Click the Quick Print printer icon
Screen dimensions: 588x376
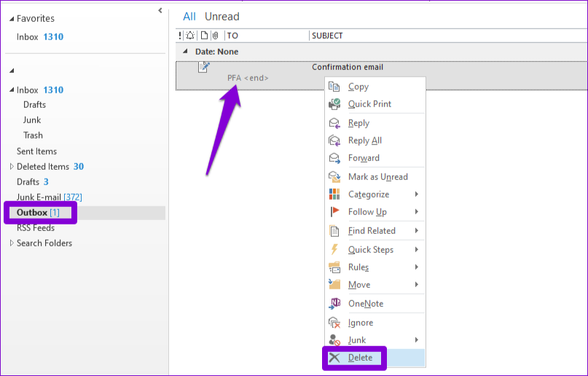[334, 104]
